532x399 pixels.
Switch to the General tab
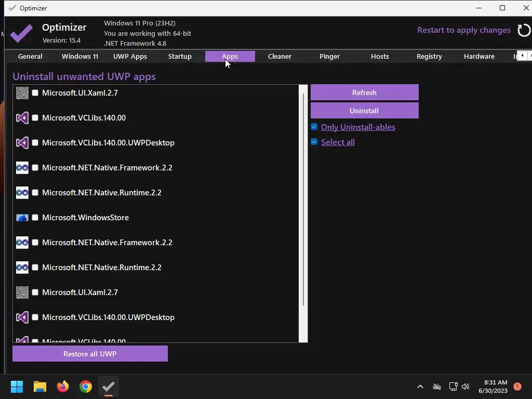tap(30, 56)
